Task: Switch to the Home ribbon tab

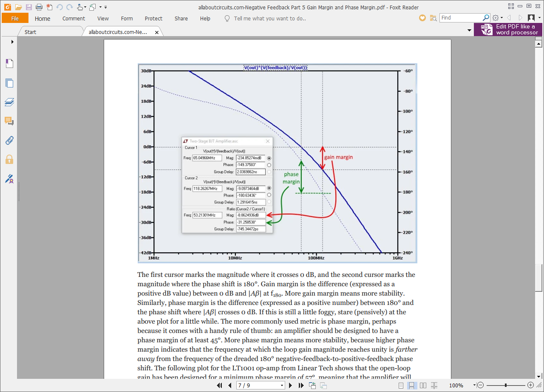Action: point(42,18)
